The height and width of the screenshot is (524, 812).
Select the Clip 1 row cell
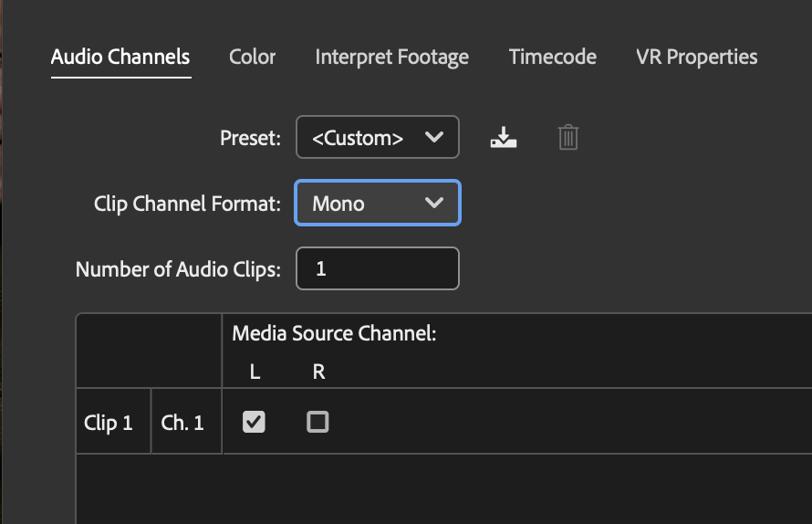point(113,421)
